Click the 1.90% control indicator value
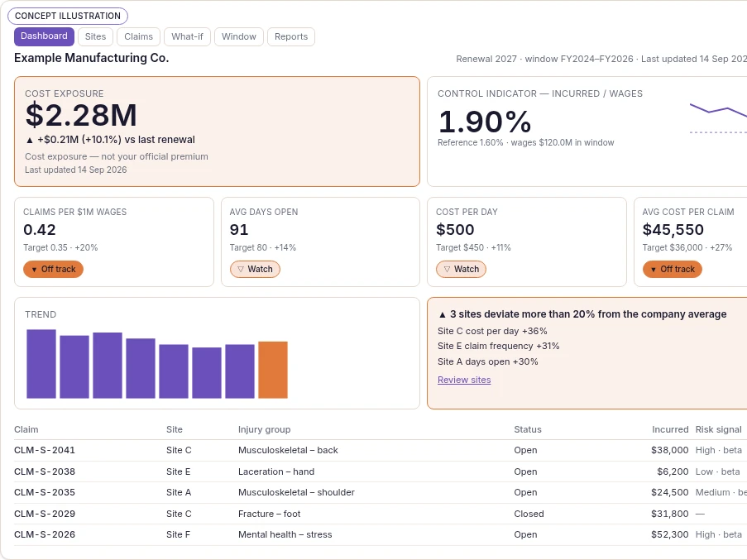Viewport: 747px width, 560px height. [485, 122]
